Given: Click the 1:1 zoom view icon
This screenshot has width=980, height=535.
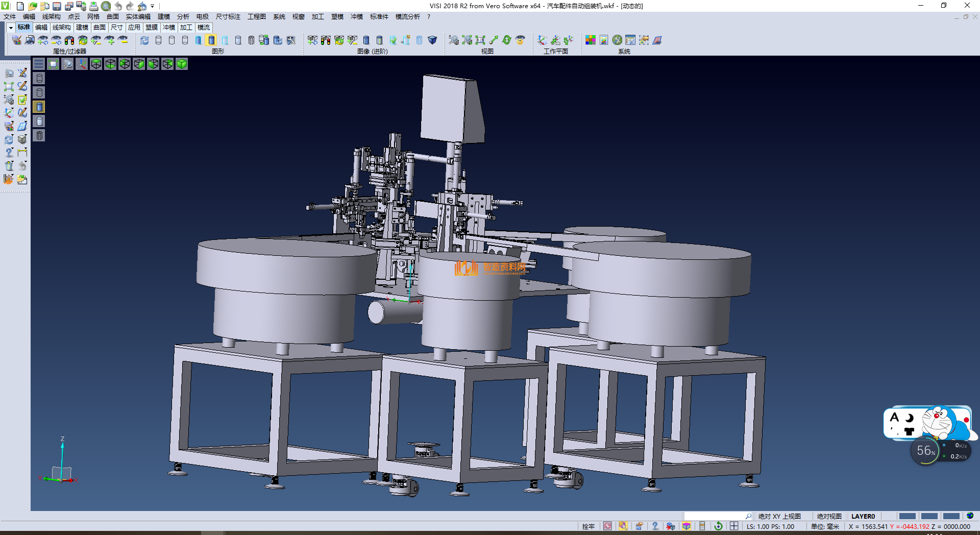Looking at the screenshot, I should pos(480,40).
